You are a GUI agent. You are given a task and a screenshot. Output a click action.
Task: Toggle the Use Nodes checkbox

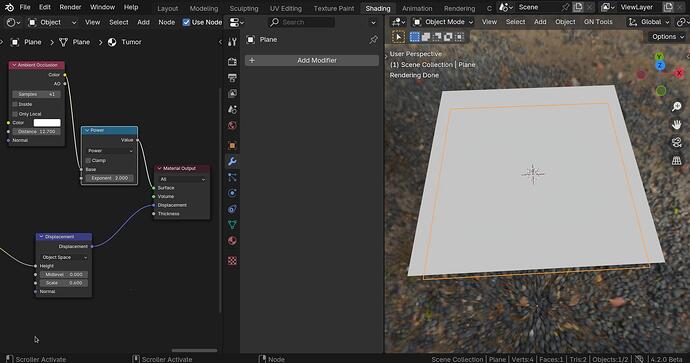pyautogui.click(x=186, y=22)
